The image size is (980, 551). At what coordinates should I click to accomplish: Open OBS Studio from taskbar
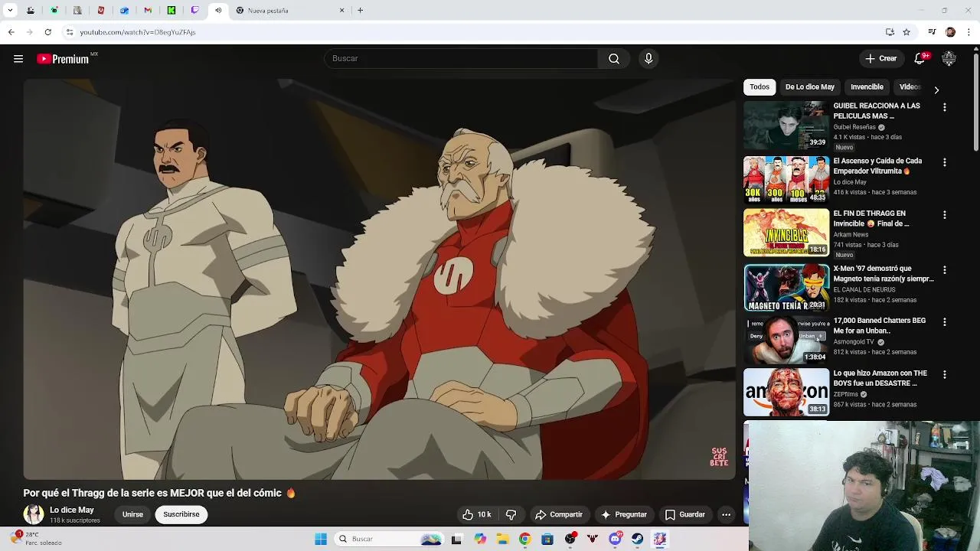coord(570,539)
